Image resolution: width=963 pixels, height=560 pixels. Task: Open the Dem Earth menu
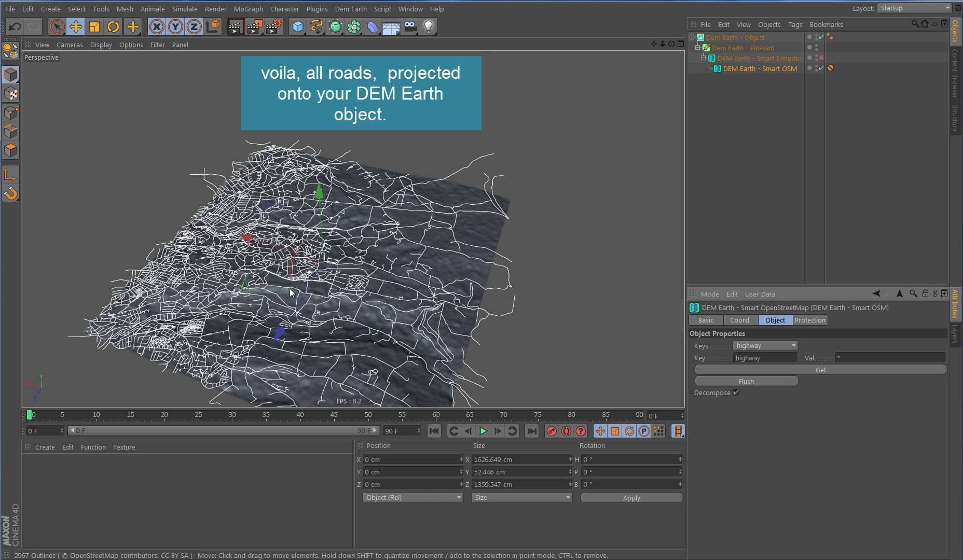coord(351,9)
